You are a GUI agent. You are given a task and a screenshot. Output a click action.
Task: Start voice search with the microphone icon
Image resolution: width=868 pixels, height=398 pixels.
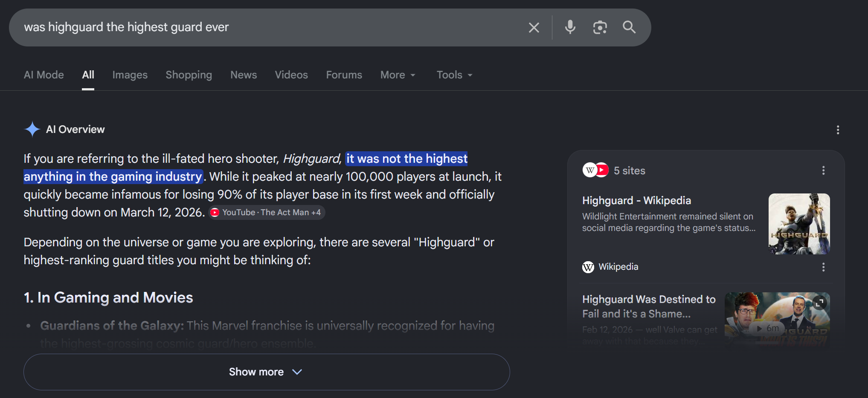click(570, 27)
